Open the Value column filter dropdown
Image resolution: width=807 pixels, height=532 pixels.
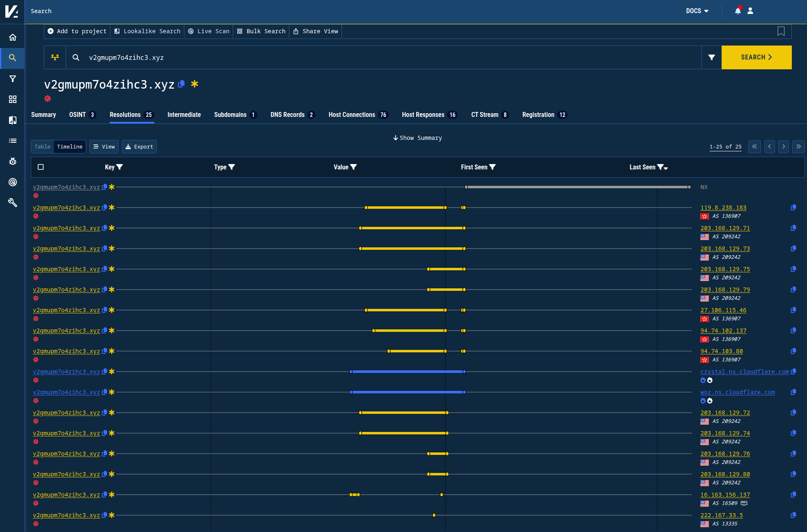[353, 167]
